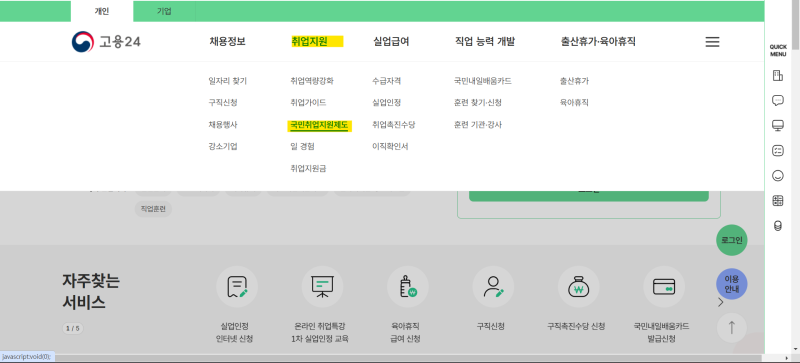800x363 pixels.
Task: Open the hamburger full menu icon
Action: [712, 42]
